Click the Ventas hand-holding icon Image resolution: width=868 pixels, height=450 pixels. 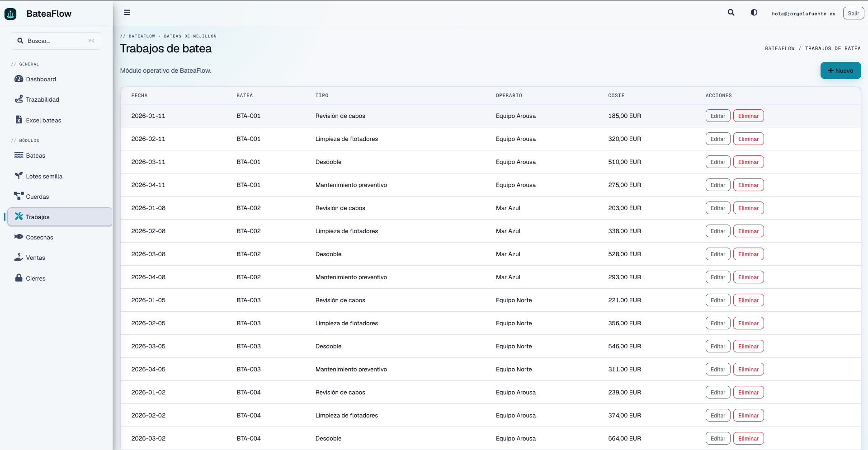point(19,257)
